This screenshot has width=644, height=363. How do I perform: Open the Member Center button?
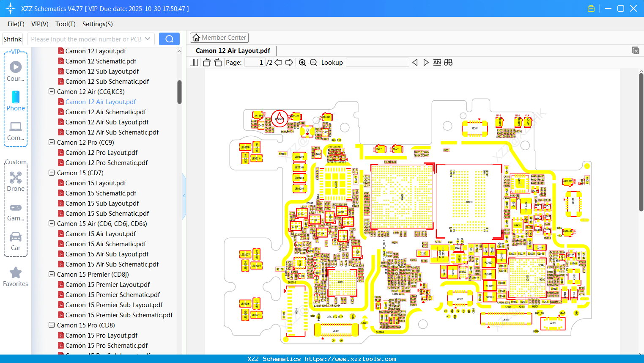pos(219,38)
